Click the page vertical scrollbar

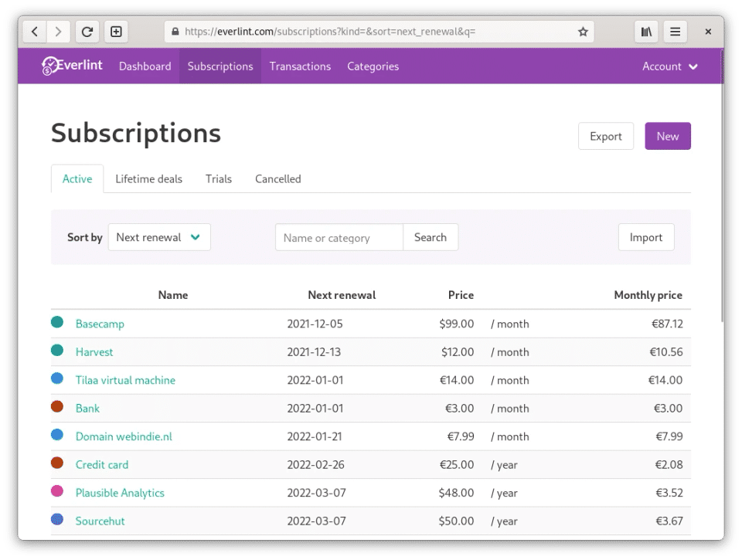point(722,185)
